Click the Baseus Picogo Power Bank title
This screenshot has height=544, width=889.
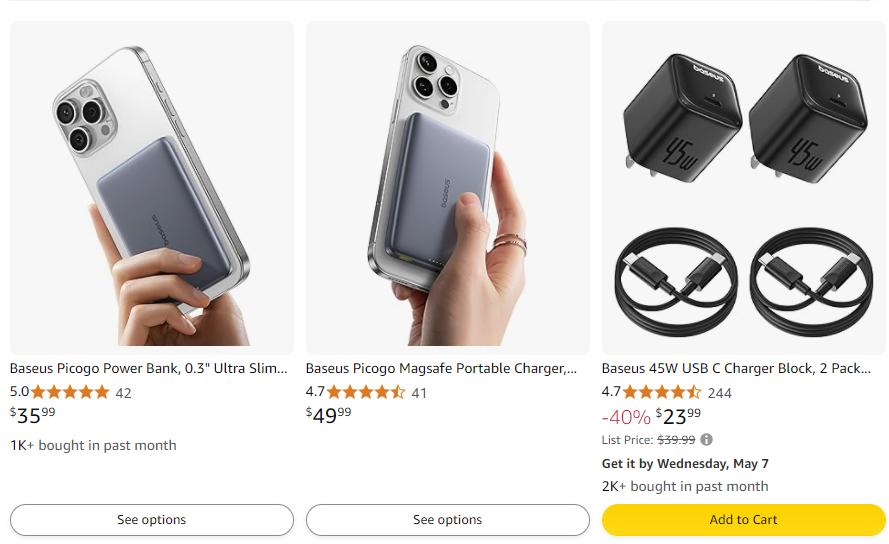[149, 369]
